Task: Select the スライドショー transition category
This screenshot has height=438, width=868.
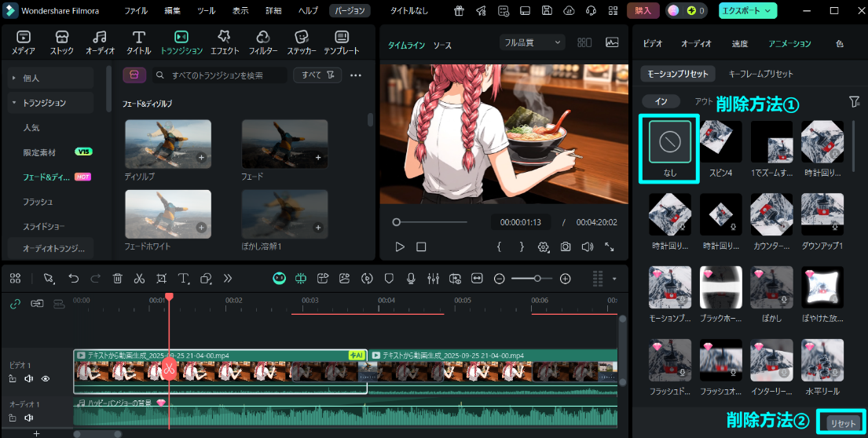Action: (x=44, y=227)
